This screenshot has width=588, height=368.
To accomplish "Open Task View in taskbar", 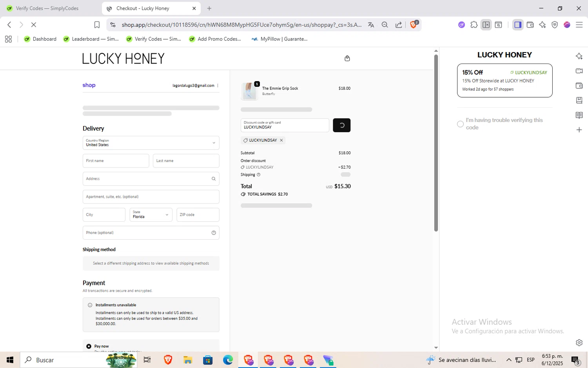I will pos(147,360).
